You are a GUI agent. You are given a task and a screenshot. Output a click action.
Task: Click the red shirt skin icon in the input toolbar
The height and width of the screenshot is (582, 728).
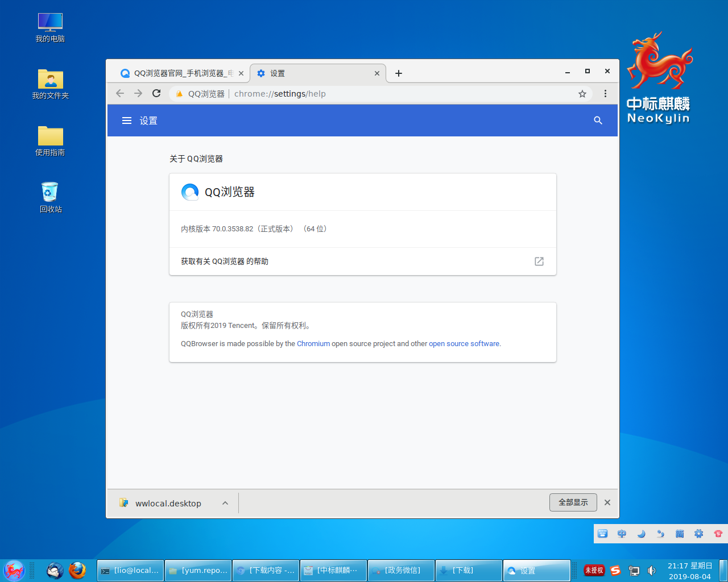point(718,534)
